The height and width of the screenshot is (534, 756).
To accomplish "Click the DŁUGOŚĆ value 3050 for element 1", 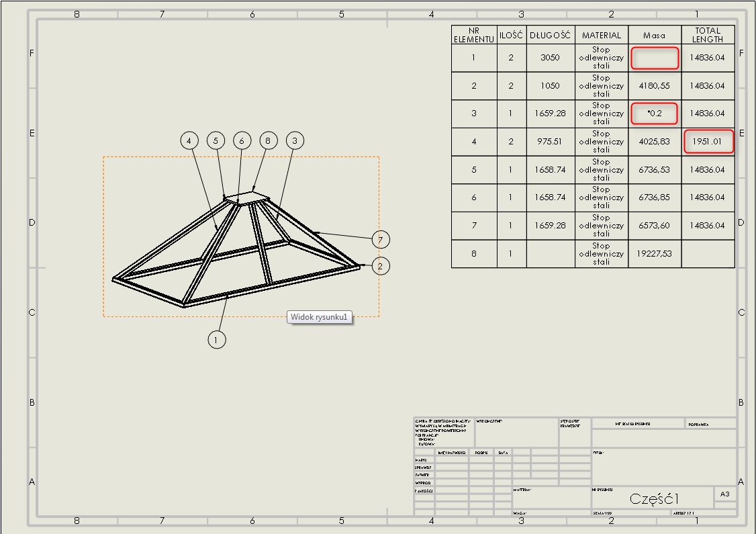I will point(551,58).
